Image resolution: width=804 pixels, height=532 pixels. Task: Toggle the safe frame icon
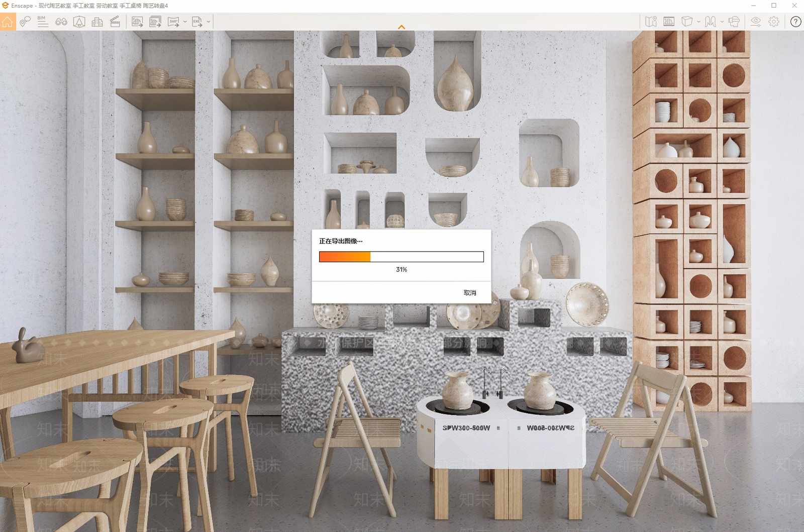click(x=79, y=22)
